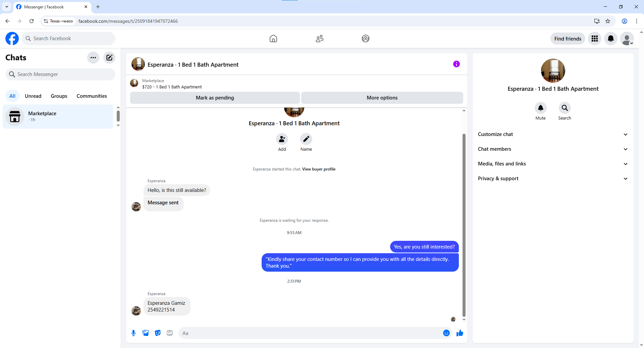Click the chat header apartment avatar
The image size is (644, 348).
138,64
